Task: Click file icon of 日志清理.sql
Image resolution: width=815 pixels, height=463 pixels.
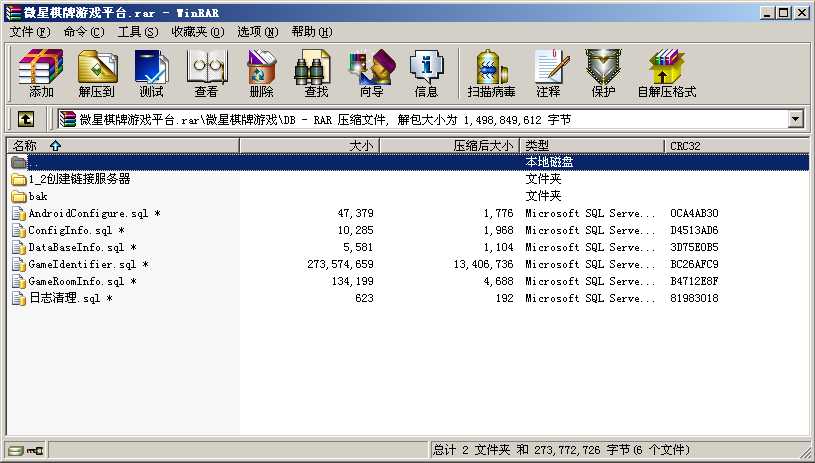Action: (x=19, y=298)
